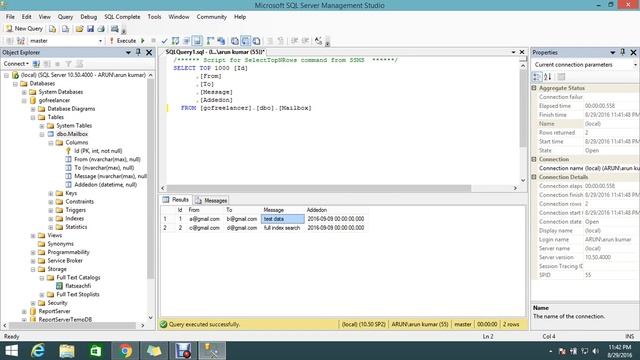Screen dimensions: 640x360
Task: Open the File menu
Action: [x=10, y=17]
